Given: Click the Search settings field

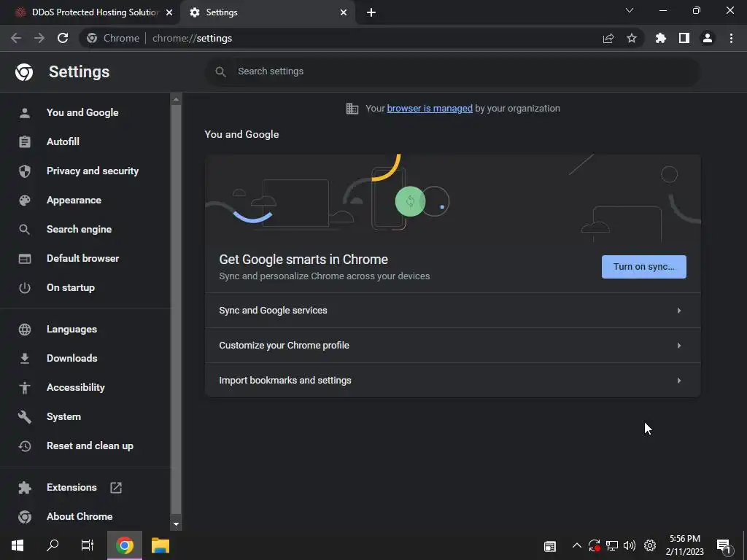Looking at the screenshot, I should tap(452, 72).
